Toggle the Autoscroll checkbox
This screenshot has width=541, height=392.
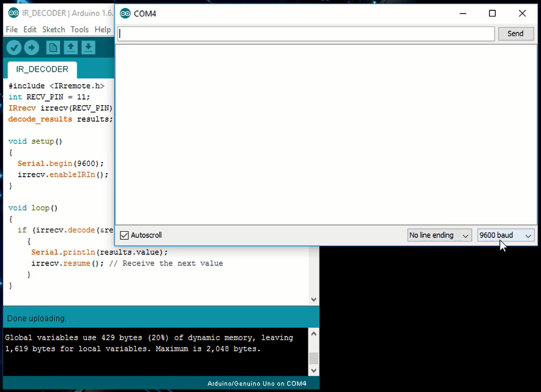pyautogui.click(x=124, y=235)
